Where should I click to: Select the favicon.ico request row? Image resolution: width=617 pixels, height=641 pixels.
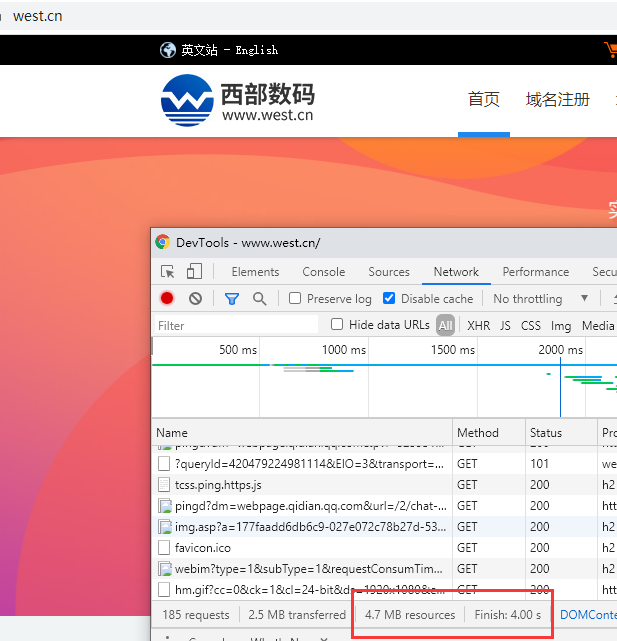(384, 548)
